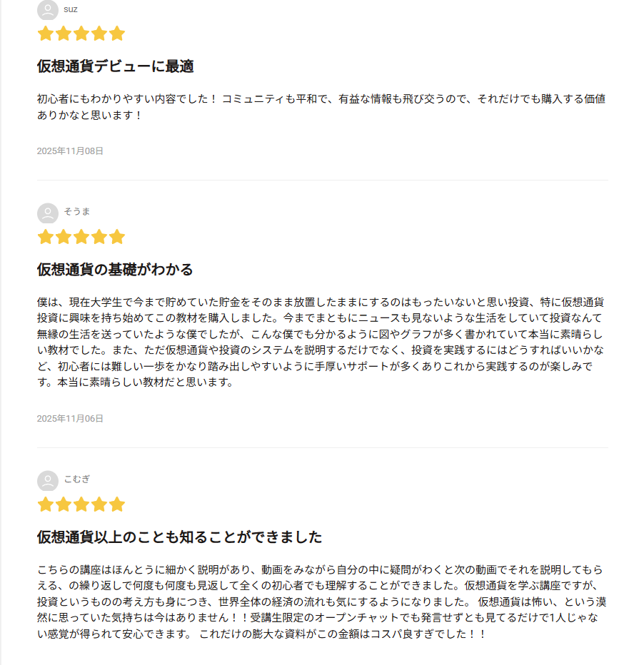Click the fifth star in こむぎ's rating
Screen dimensions: 644x665
pyautogui.click(x=117, y=504)
